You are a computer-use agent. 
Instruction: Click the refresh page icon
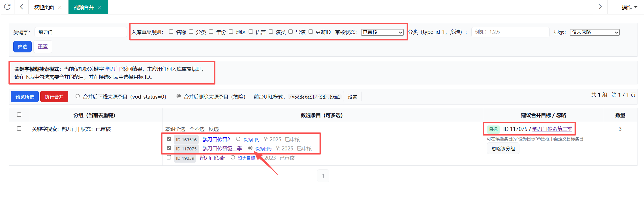tap(7, 7)
